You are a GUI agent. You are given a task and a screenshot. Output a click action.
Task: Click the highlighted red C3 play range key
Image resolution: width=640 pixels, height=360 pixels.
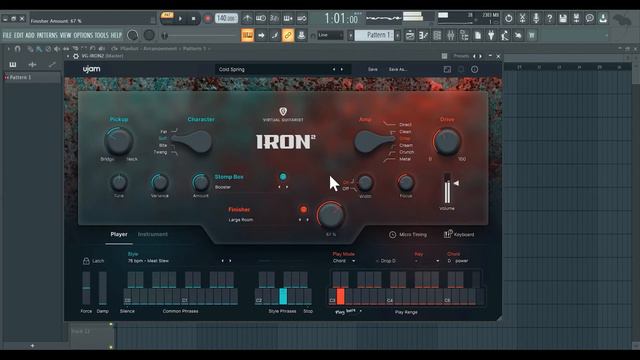click(340, 296)
